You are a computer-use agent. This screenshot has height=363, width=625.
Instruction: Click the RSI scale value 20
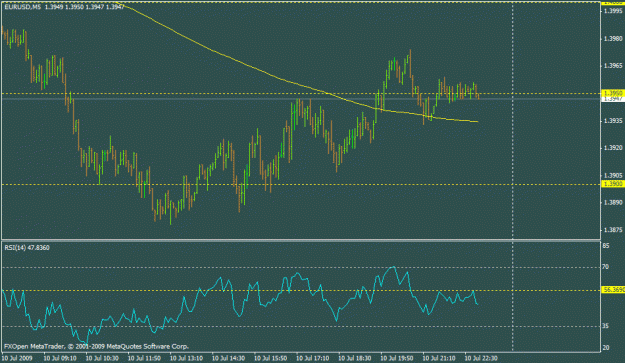606,347
